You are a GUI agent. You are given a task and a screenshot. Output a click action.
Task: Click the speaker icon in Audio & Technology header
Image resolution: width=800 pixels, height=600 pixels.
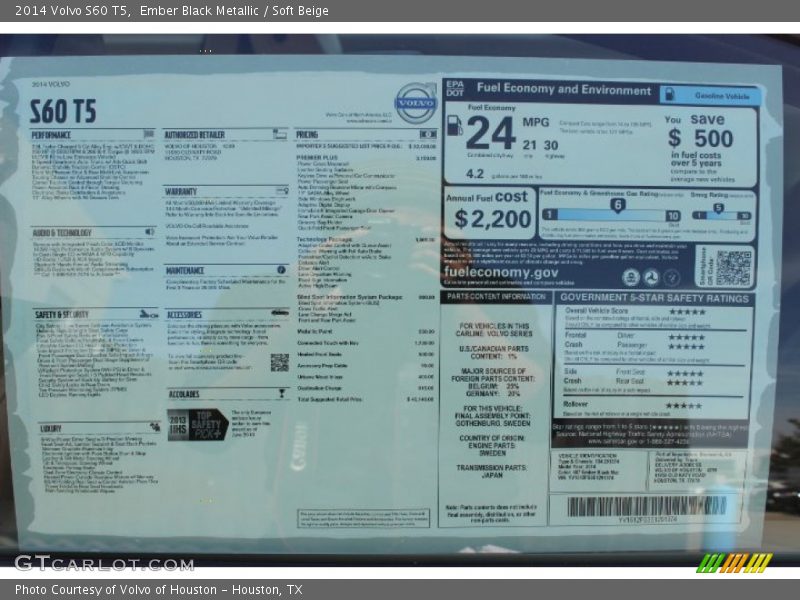[x=149, y=232]
